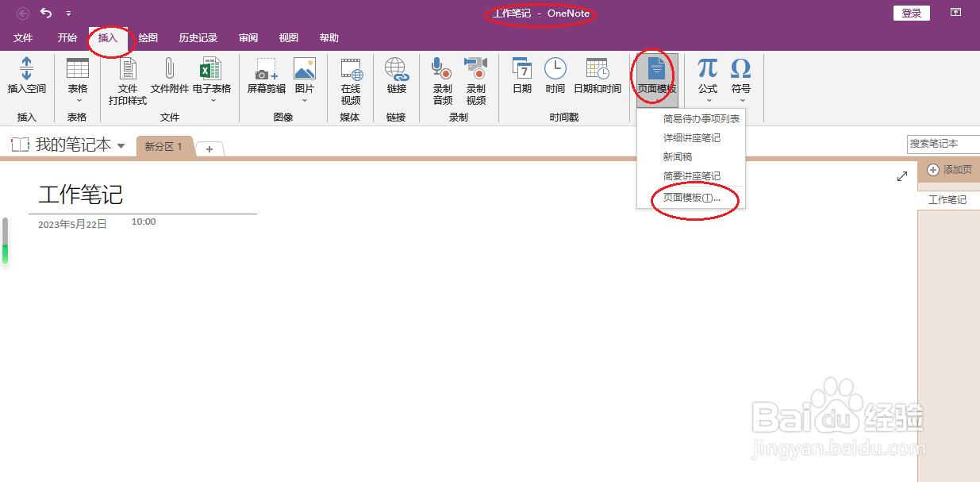980x482 pixels.
Task: Open the 历史记录 ribbon tab
Action: (198, 37)
